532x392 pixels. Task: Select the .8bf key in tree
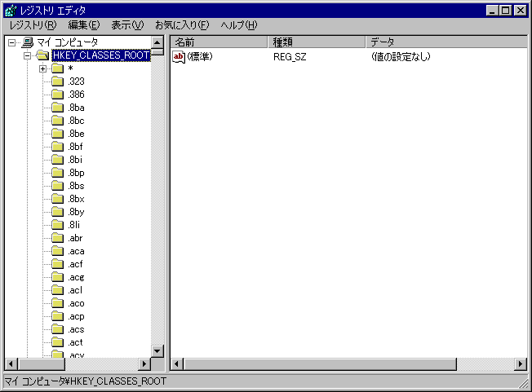[77, 147]
